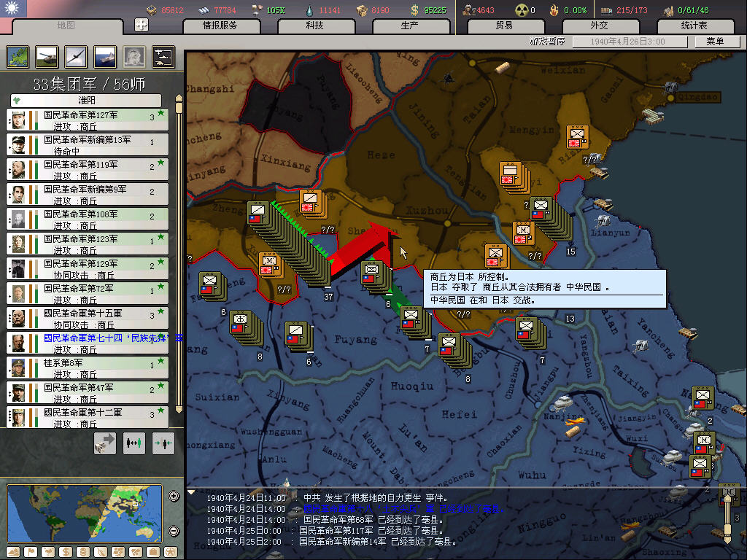Zoom out the minimap with minus button
This screenshot has height=560, width=747.
coord(174,531)
